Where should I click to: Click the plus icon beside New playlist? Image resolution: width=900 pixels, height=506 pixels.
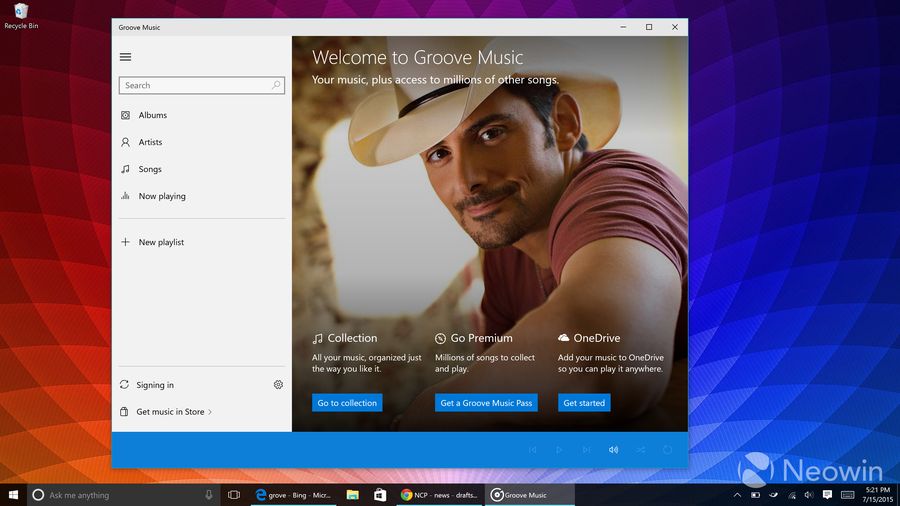[125, 242]
